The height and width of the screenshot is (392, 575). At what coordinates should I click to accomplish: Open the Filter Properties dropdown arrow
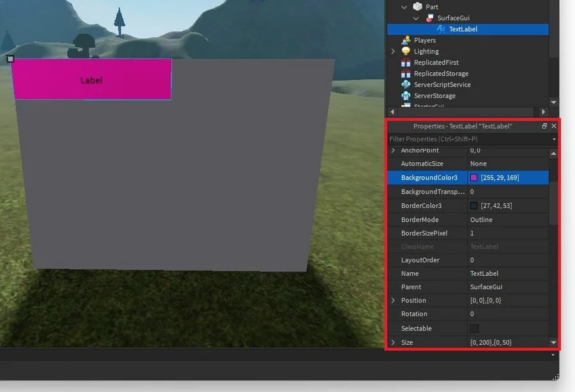[x=554, y=139]
